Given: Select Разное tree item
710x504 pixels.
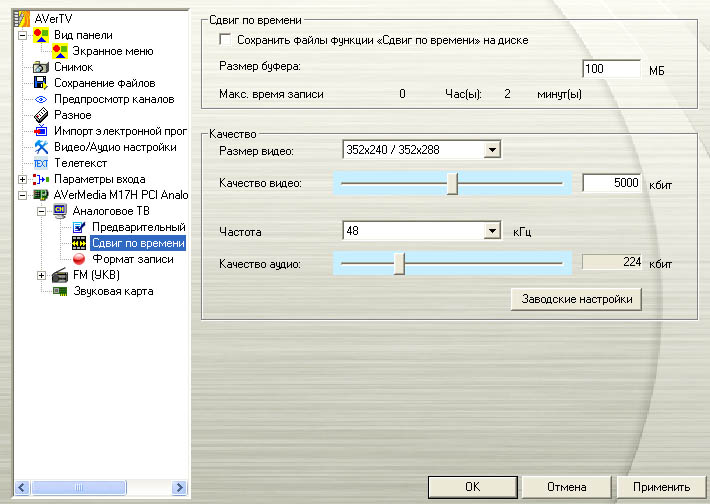Looking at the screenshot, I should (72, 115).
